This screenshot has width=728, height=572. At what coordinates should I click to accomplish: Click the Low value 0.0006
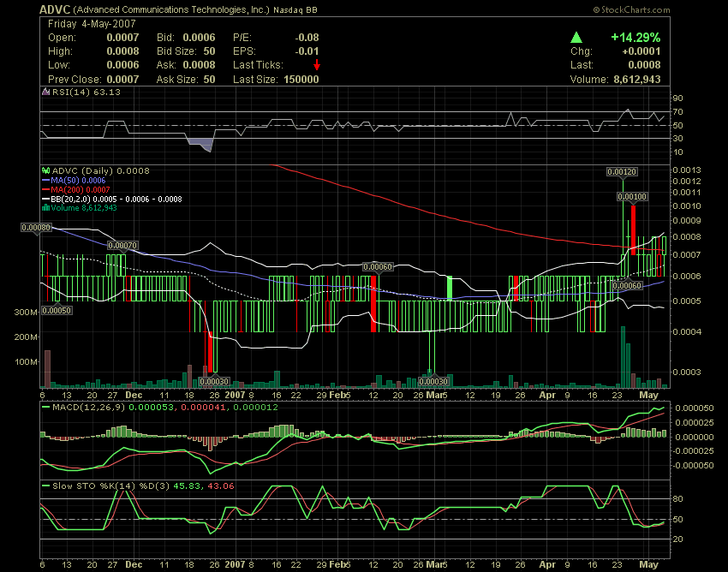pyautogui.click(x=122, y=65)
